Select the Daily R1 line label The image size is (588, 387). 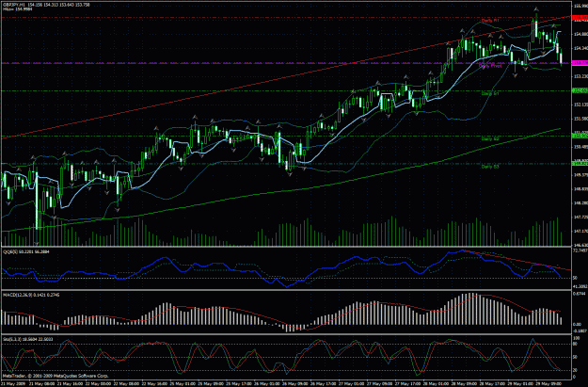(490, 21)
